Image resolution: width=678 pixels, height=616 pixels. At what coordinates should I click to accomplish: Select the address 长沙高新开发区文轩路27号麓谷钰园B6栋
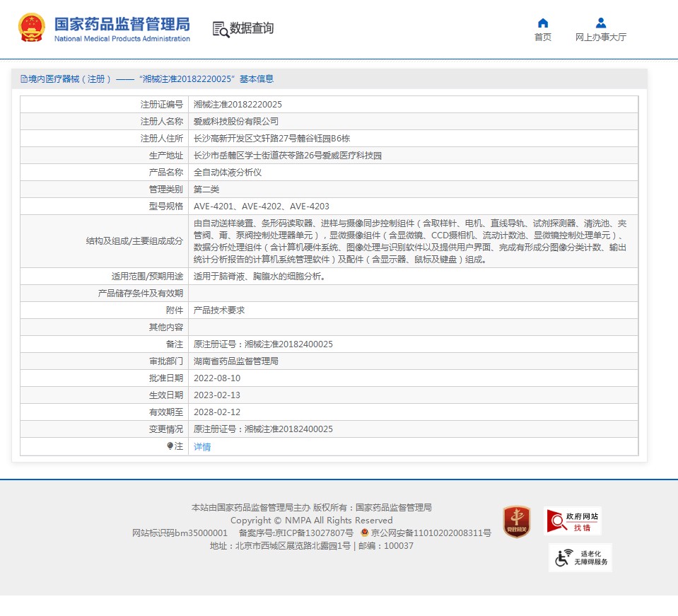[x=271, y=139]
